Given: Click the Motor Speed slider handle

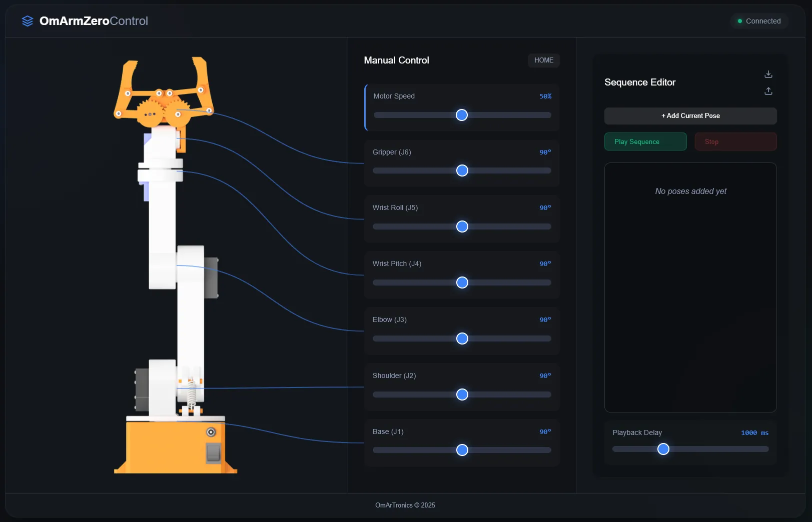Looking at the screenshot, I should click(x=462, y=115).
